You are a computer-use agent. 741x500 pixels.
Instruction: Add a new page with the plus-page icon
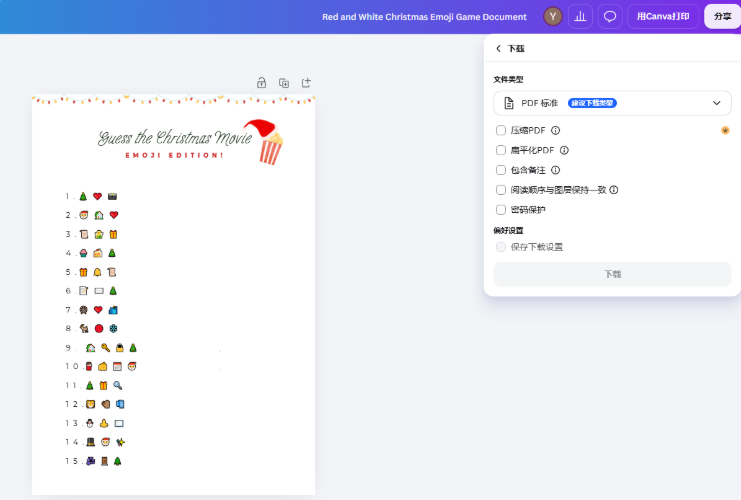click(306, 83)
